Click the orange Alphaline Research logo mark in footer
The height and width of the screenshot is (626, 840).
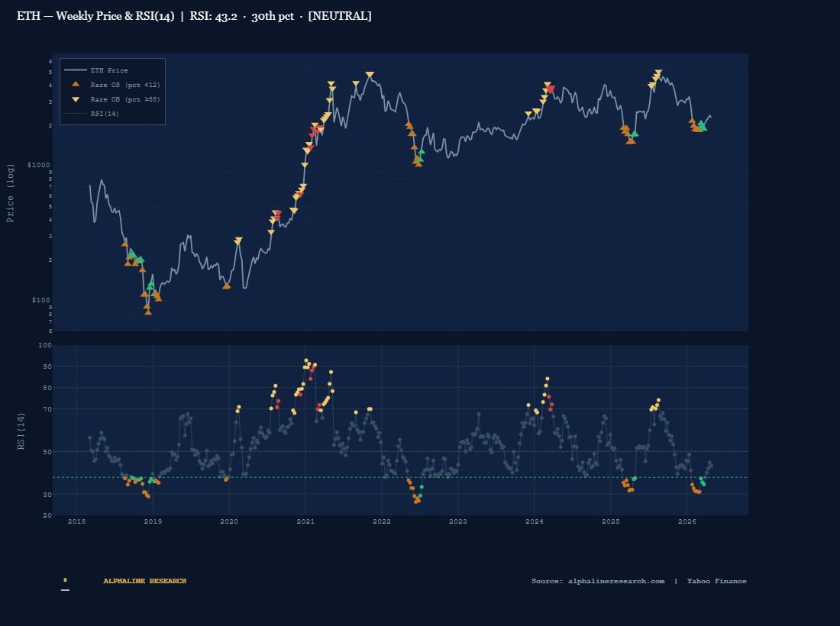(x=66, y=580)
